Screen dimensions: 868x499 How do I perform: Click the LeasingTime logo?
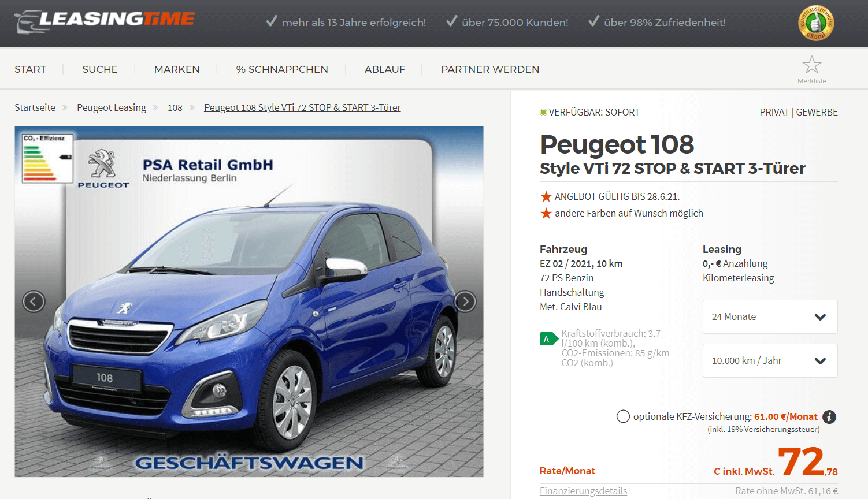[x=105, y=22]
